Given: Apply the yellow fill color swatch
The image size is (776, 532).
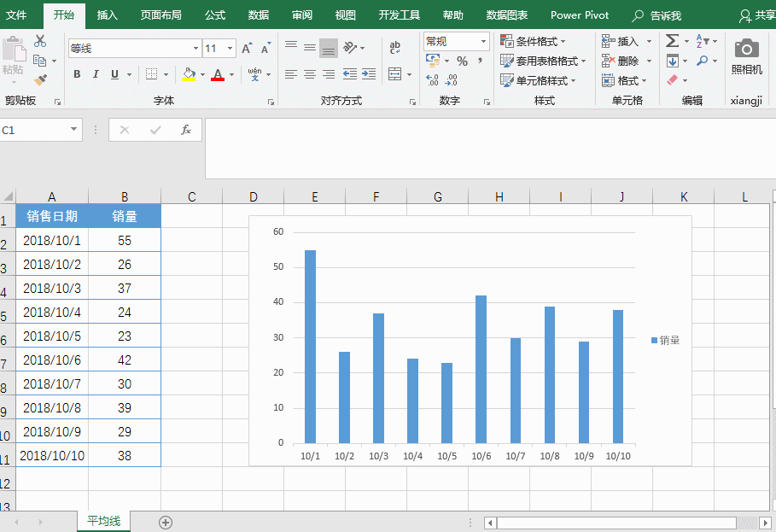Looking at the screenshot, I should coord(189,75).
